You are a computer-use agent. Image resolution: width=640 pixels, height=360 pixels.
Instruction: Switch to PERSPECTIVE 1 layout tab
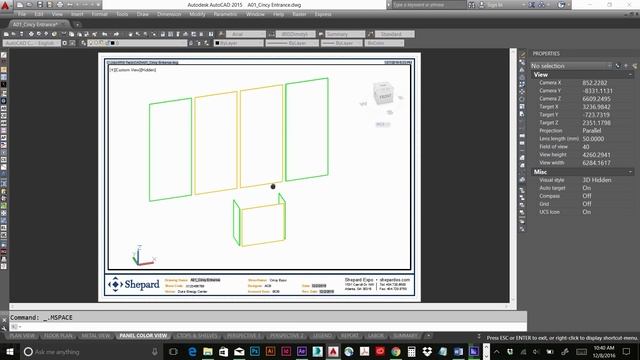pyautogui.click(x=243, y=336)
